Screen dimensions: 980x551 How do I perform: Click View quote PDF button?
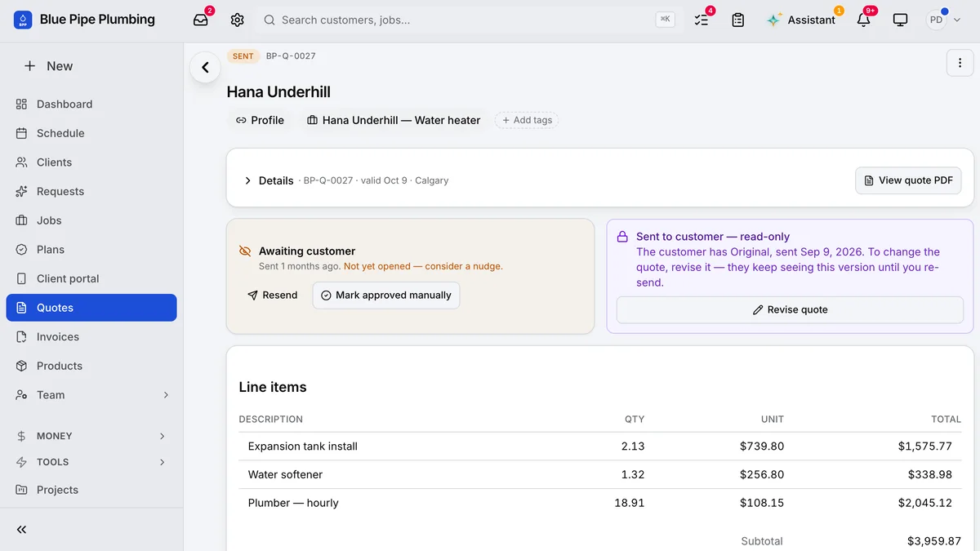click(908, 180)
